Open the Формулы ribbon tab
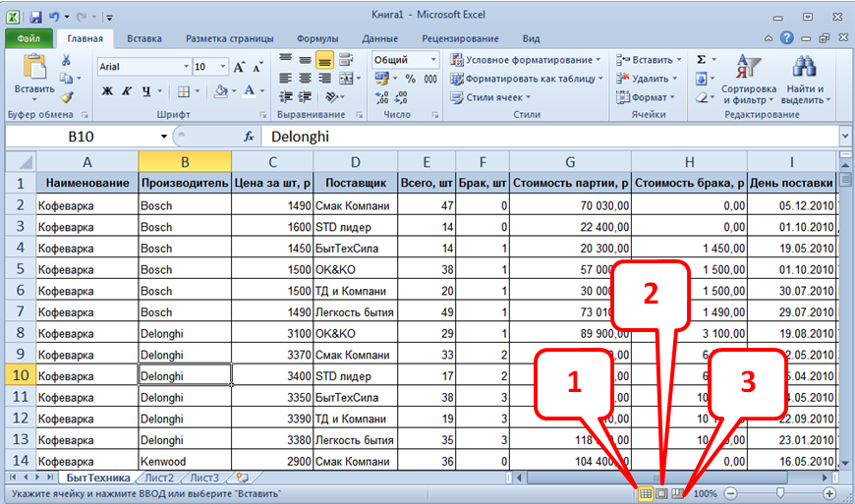Viewport: 855px width, 504px height. 316,39
